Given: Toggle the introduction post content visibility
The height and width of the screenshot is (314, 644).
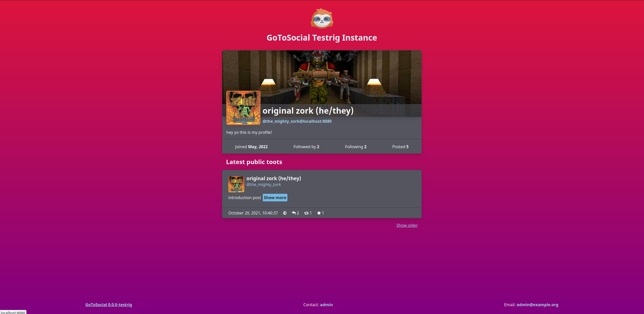Looking at the screenshot, I should coord(275,198).
